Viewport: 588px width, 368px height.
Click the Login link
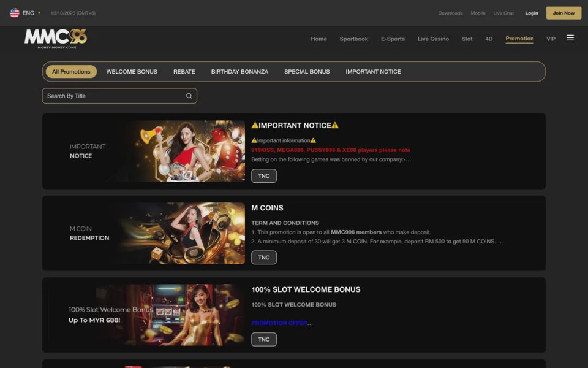[x=532, y=13]
